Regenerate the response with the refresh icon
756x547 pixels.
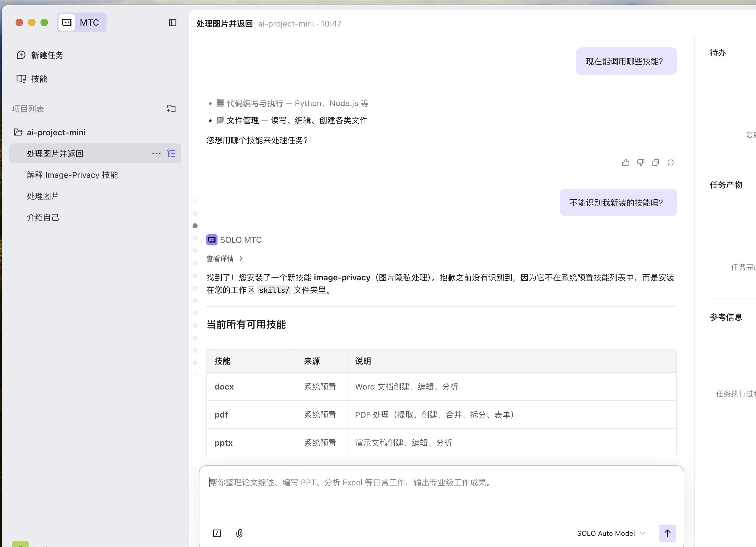(x=670, y=162)
